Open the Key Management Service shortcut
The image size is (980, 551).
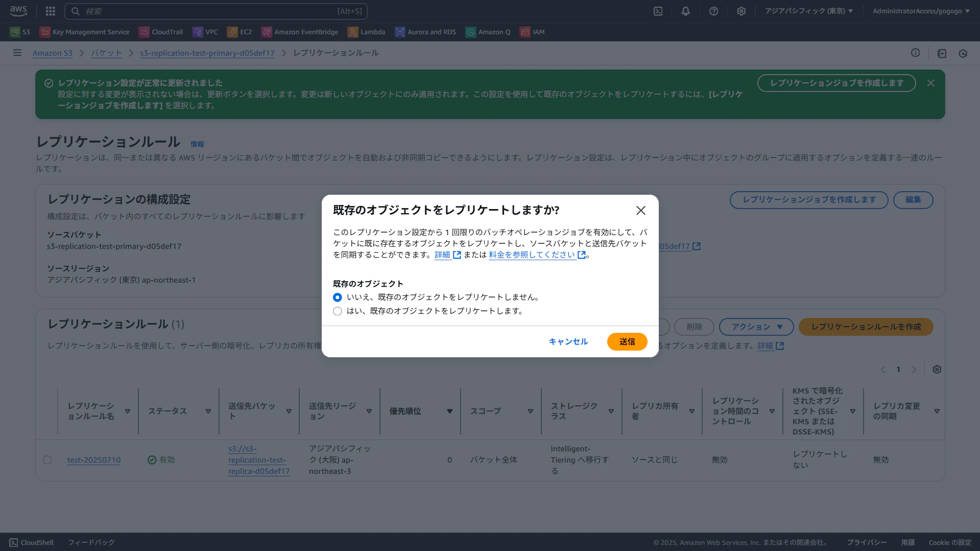[84, 32]
